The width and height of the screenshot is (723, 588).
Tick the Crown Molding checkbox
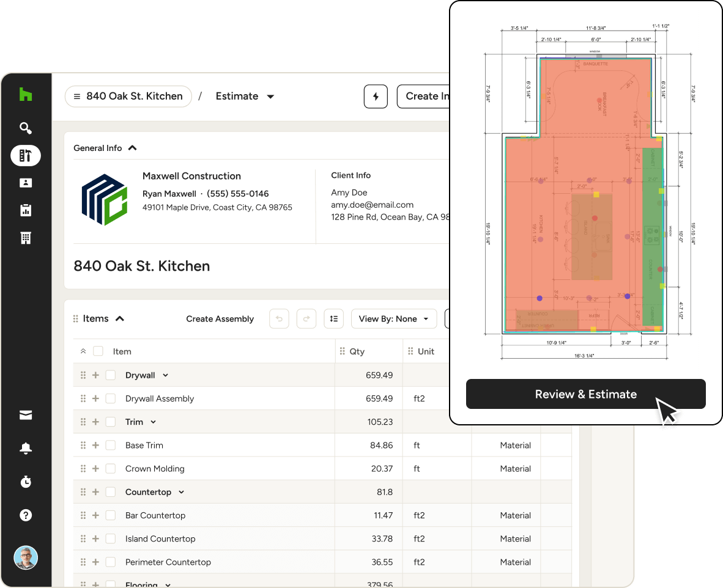tap(111, 469)
